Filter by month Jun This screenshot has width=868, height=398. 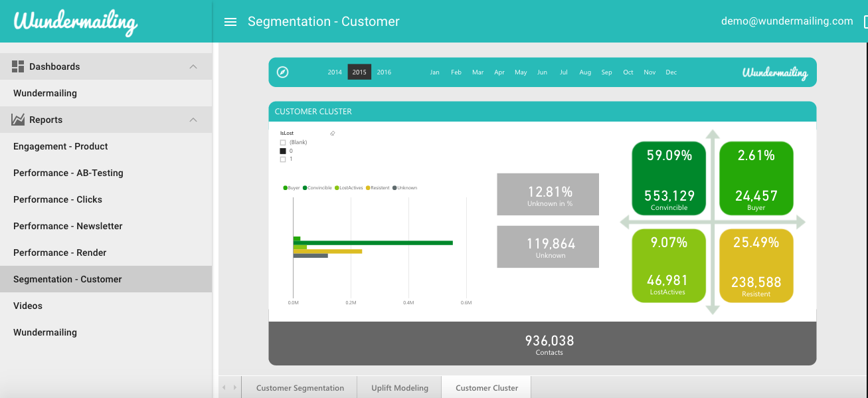tap(543, 72)
